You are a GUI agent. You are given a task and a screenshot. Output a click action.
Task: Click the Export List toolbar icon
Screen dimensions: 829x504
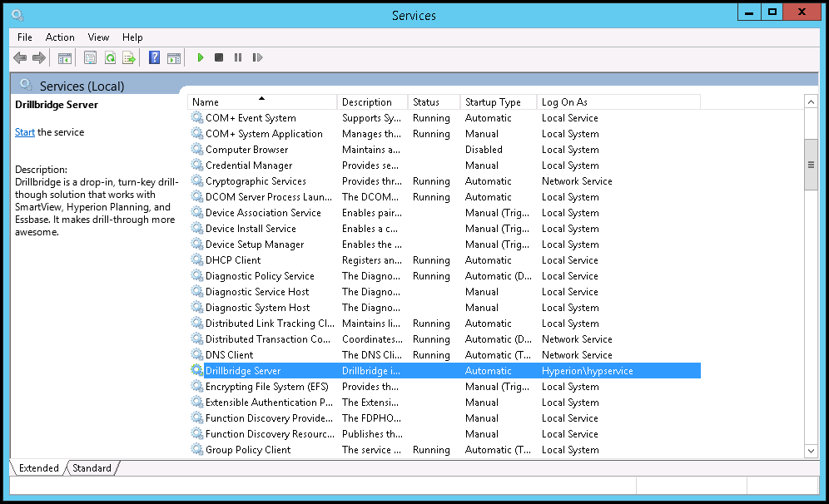pos(129,57)
